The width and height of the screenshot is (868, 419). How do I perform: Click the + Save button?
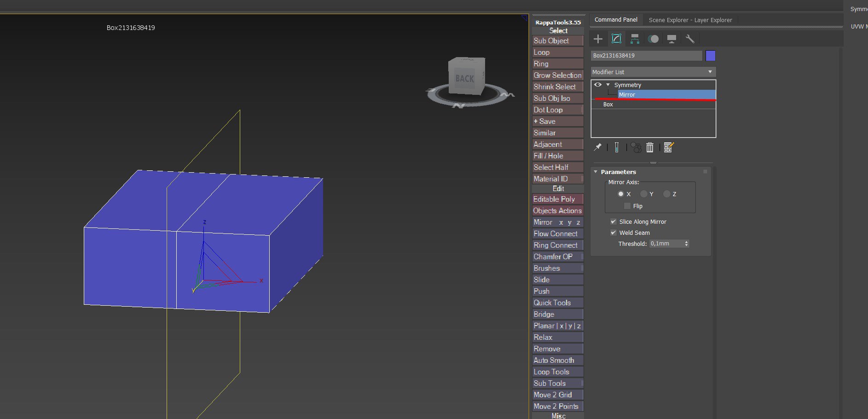click(558, 121)
